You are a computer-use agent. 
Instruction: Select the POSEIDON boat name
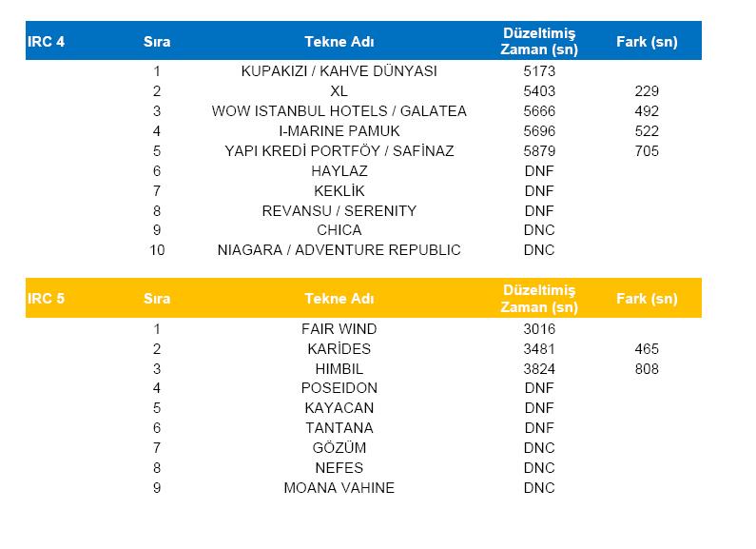339,388
